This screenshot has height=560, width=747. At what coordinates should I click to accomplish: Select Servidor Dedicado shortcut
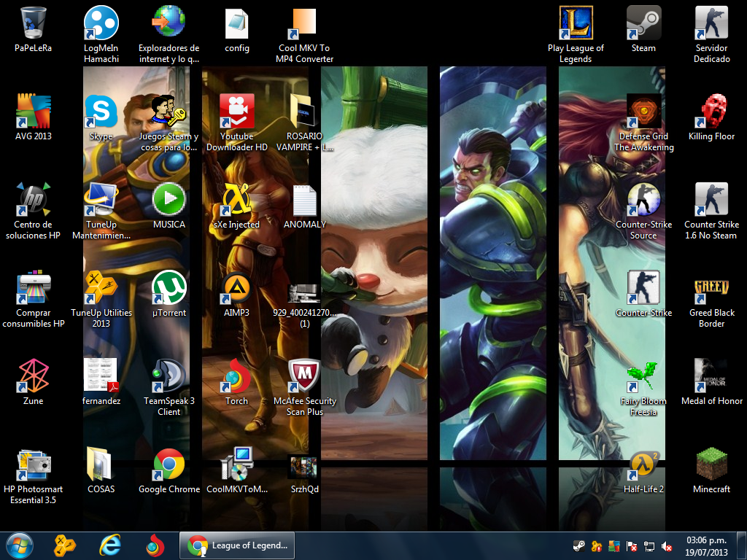711,23
